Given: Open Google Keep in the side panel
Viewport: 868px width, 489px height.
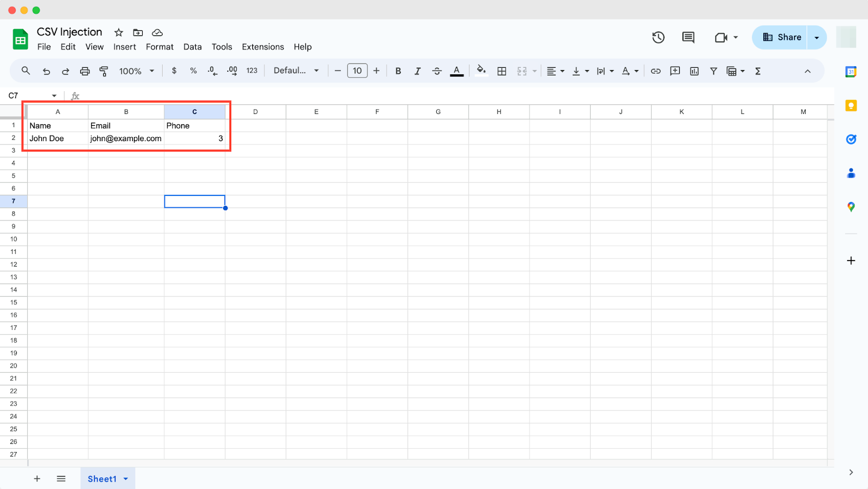Looking at the screenshot, I should (x=851, y=105).
